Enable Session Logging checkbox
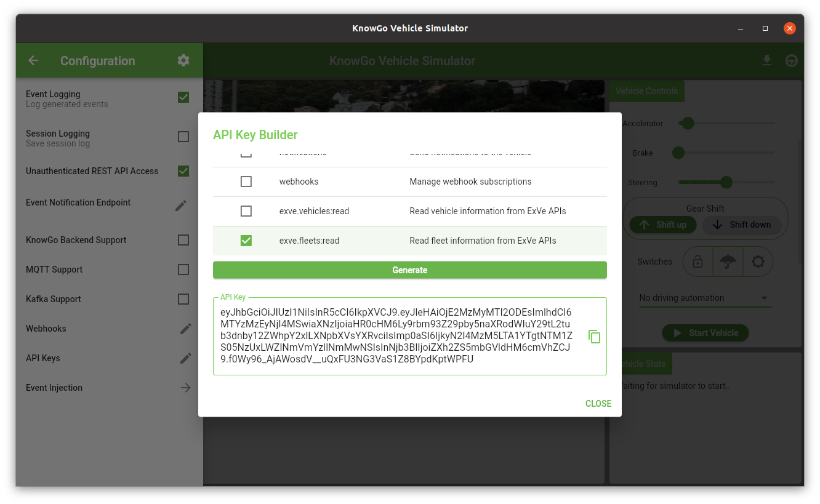This screenshot has height=504, width=820. pyautogui.click(x=183, y=137)
